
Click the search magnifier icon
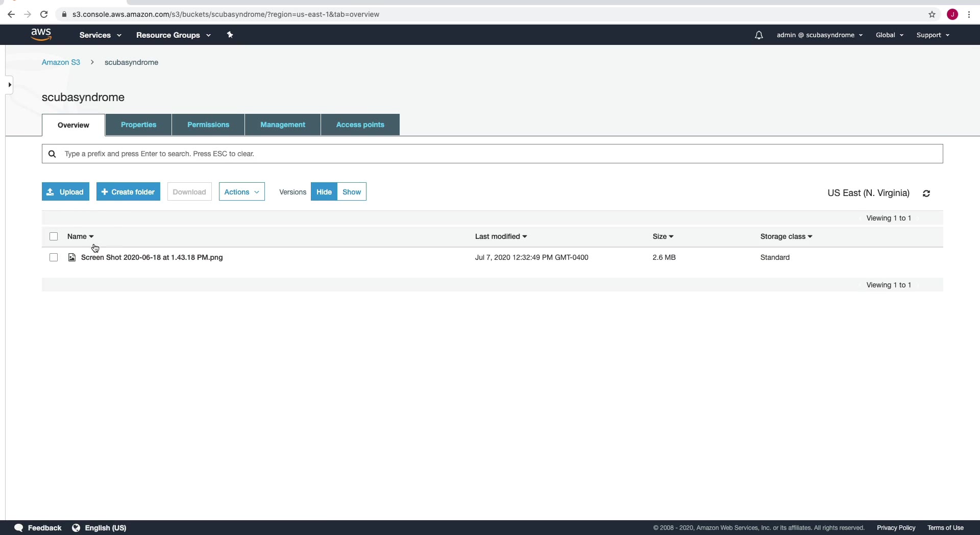pos(52,154)
